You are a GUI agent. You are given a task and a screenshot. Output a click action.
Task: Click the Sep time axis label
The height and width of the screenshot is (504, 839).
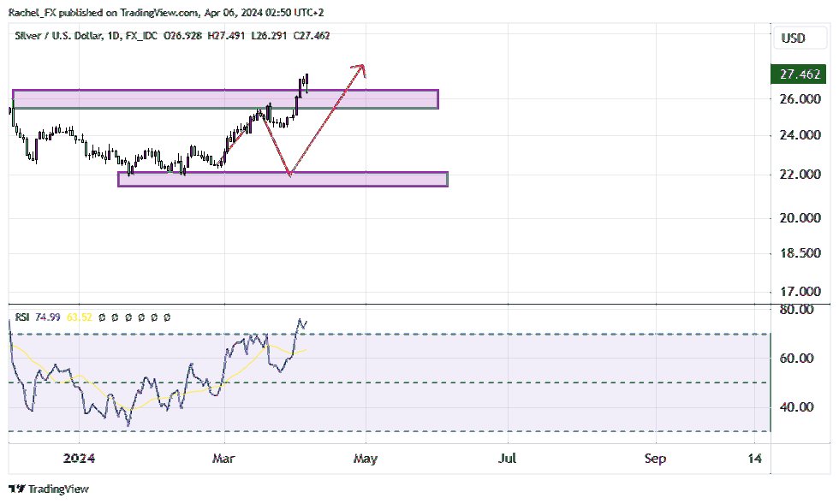[656, 459]
